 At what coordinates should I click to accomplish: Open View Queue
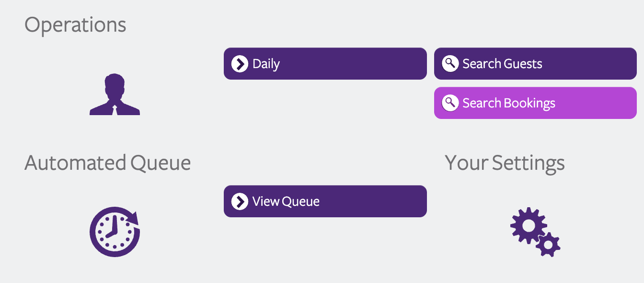pyautogui.click(x=325, y=201)
